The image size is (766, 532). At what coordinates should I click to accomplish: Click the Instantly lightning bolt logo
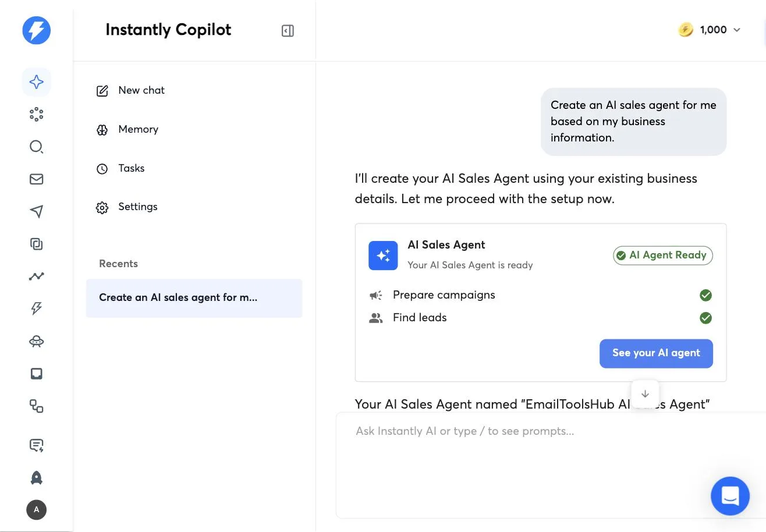[x=36, y=30]
